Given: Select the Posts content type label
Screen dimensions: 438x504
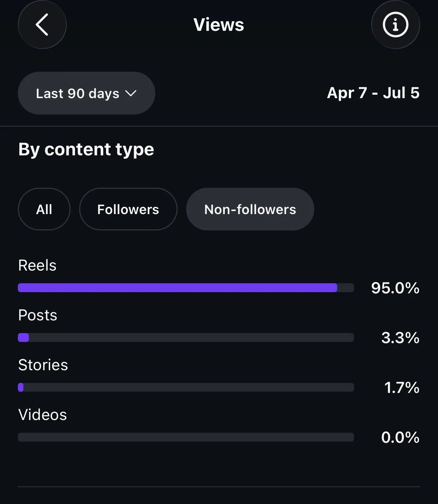Looking at the screenshot, I should point(38,315).
